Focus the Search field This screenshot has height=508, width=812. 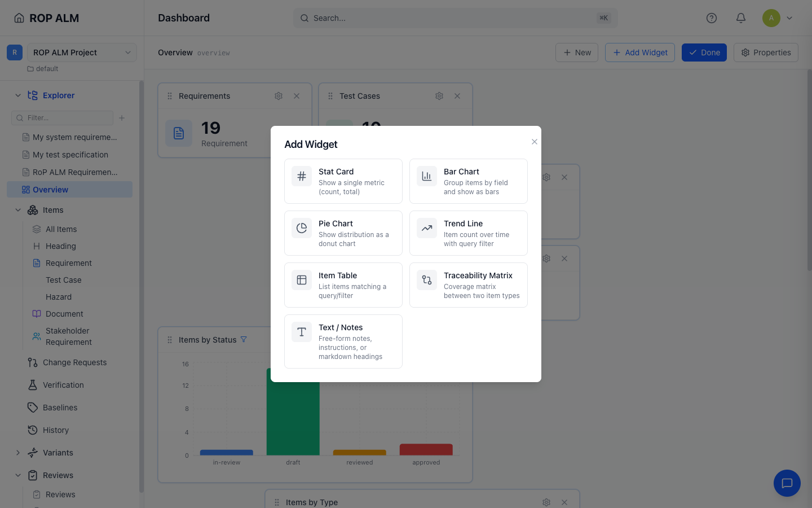[455, 18]
